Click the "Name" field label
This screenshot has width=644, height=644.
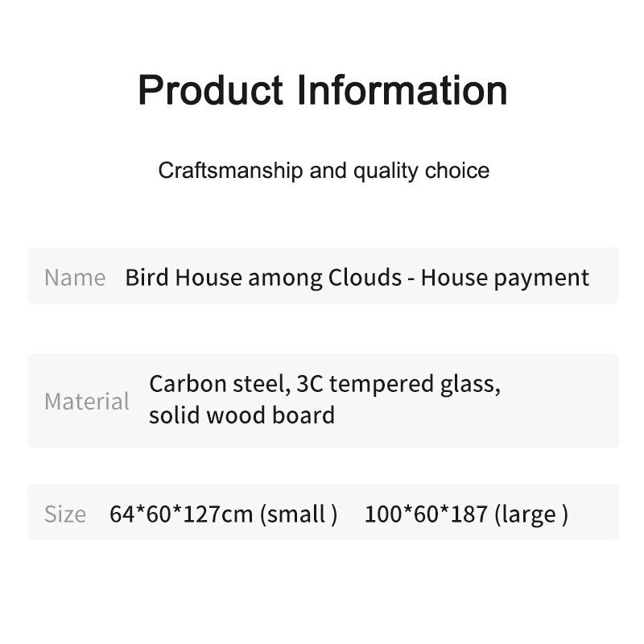pos(75,277)
